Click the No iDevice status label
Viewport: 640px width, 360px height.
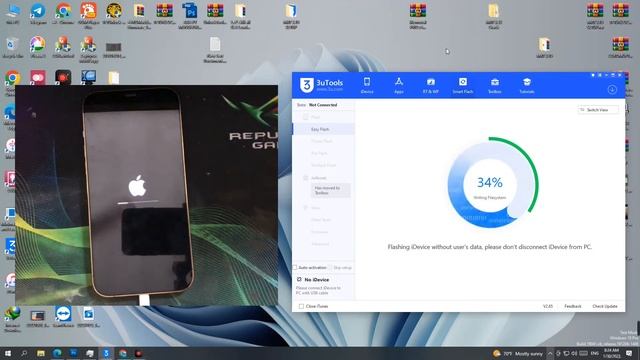coord(316,280)
